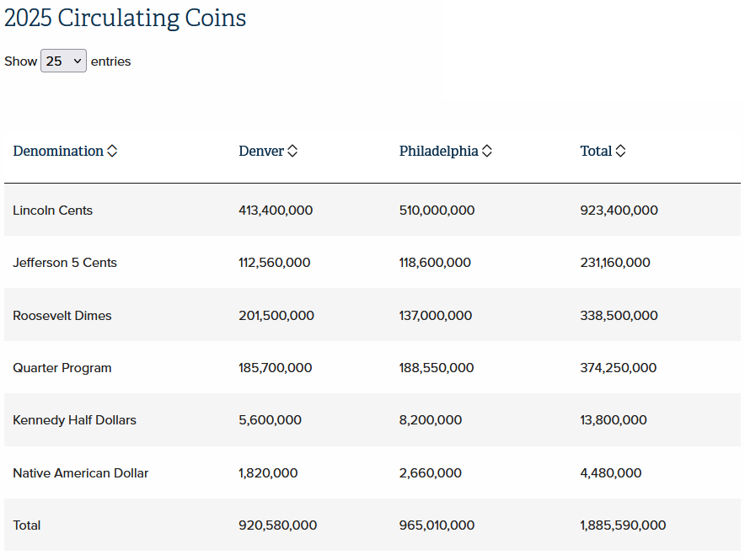
Task: Click the Native American Dollar row
Action: tap(372, 472)
